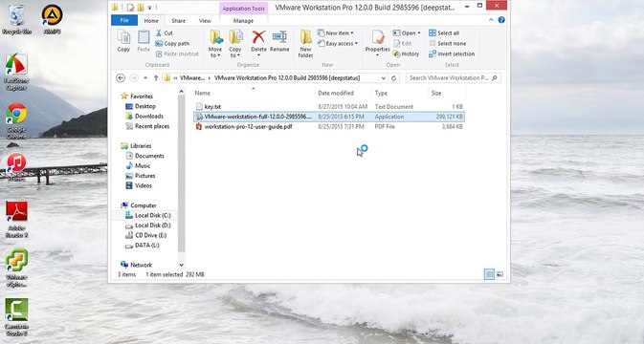Create a New folder from the ribbon
The height and width of the screenshot is (344, 644).
pyautogui.click(x=305, y=43)
